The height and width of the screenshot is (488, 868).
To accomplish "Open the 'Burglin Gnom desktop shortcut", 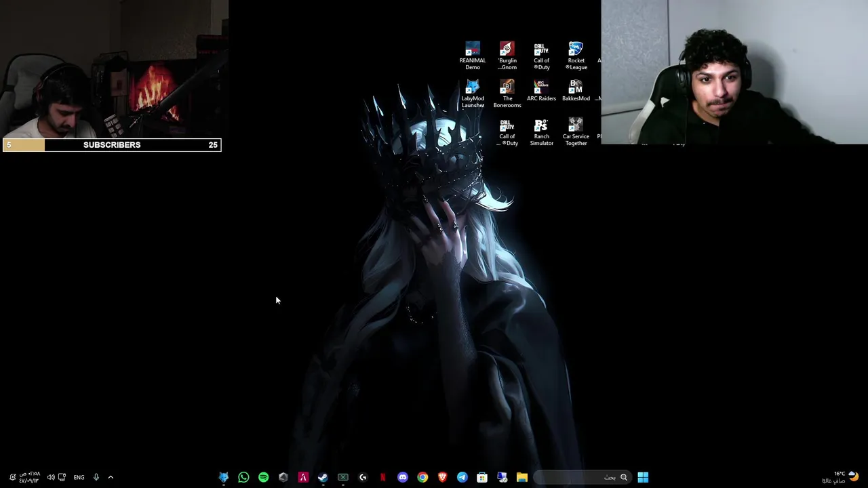I will pyautogui.click(x=507, y=56).
